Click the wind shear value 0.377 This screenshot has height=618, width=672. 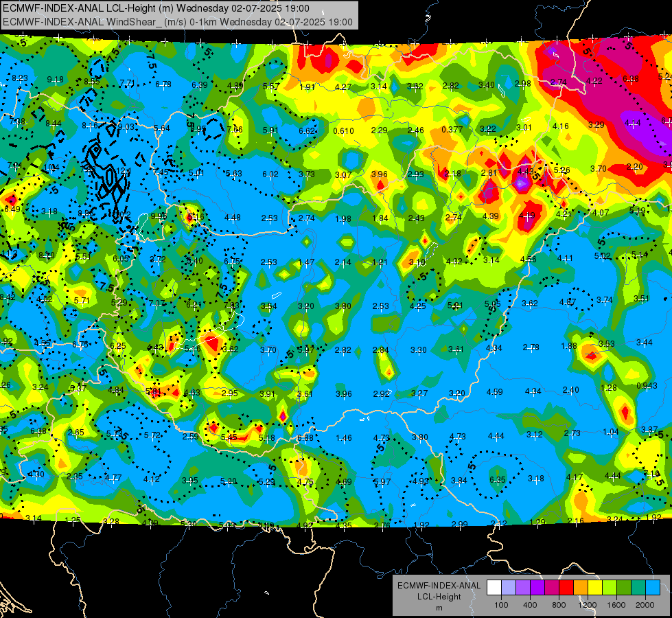(452, 130)
